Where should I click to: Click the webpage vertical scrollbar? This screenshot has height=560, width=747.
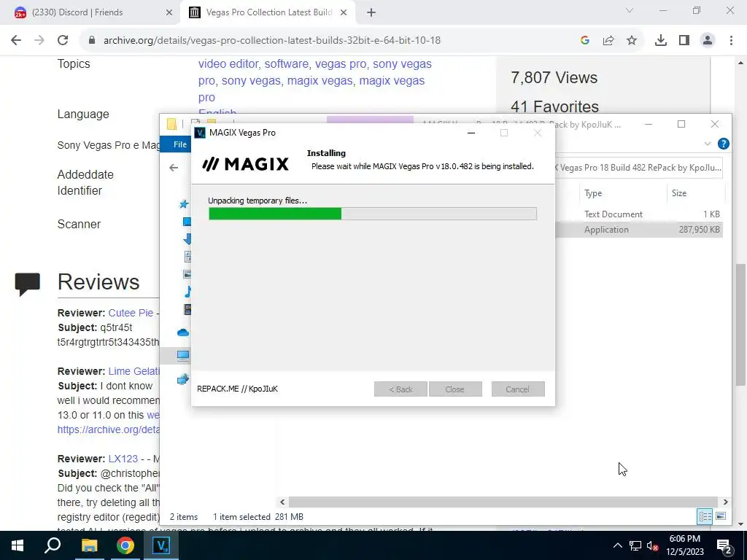740,324
